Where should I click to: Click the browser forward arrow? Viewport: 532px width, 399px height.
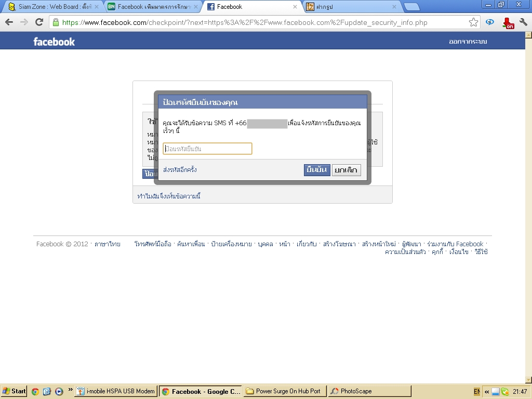tap(24, 22)
